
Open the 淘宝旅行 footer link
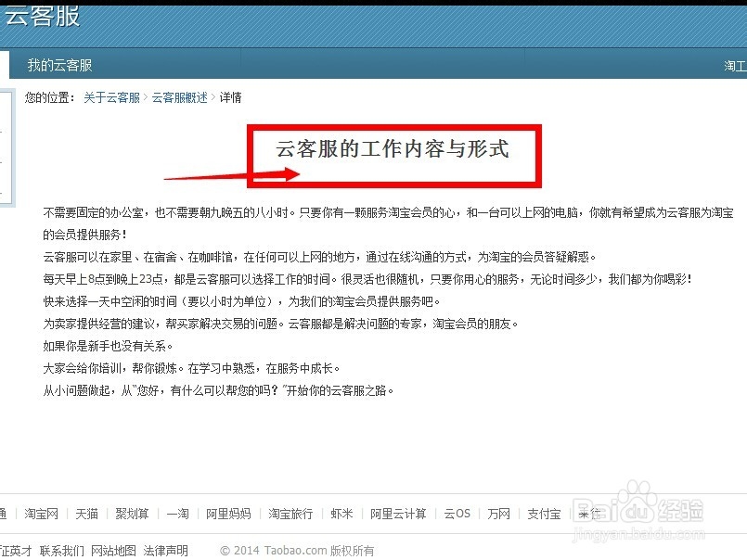290,514
